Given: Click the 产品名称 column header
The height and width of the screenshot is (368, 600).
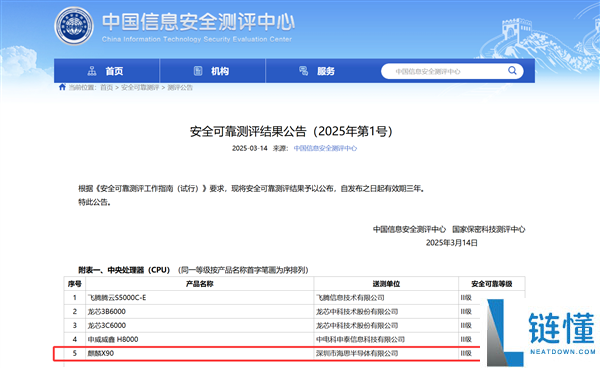Looking at the screenshot, I should [x=199, y=284].
